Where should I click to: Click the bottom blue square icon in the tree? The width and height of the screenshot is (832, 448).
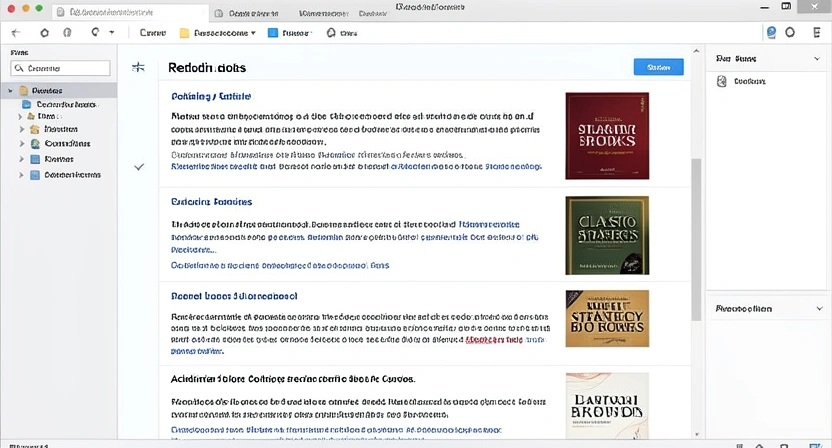click(35, 175)
